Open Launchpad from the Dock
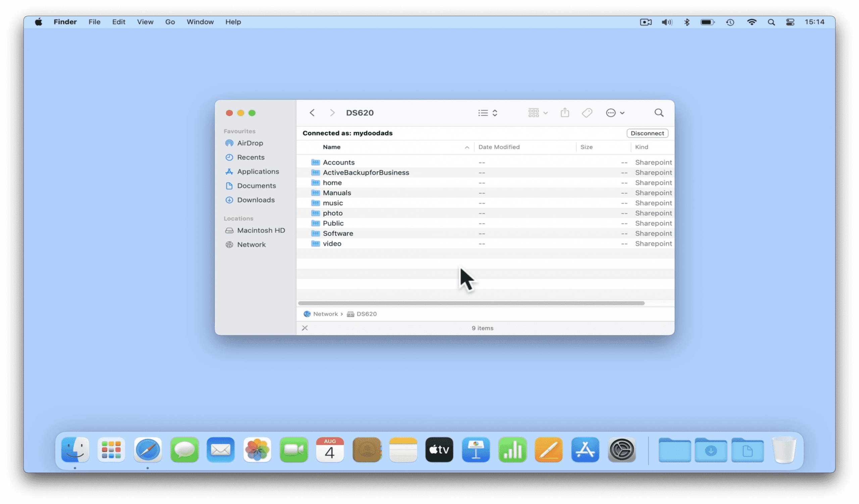Image resolution: width=859 pixels, height=504 pixels. (111, 450)
